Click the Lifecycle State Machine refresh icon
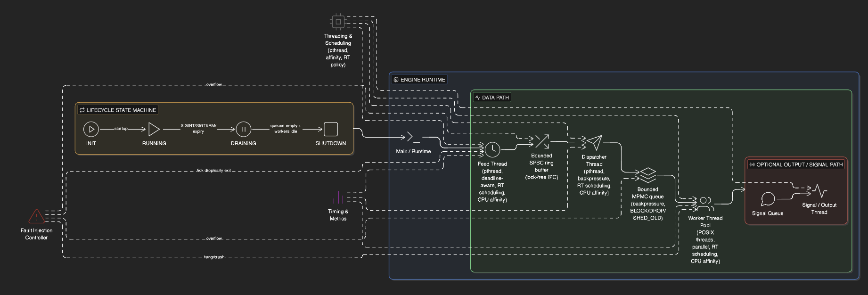868x295 pixels. point(82,110)
